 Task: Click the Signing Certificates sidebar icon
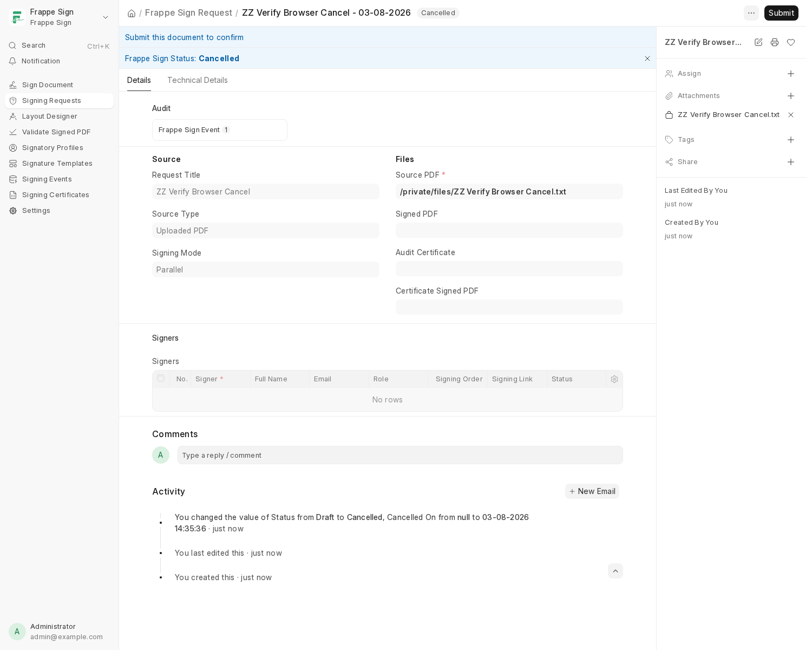[x=13, y=195]
